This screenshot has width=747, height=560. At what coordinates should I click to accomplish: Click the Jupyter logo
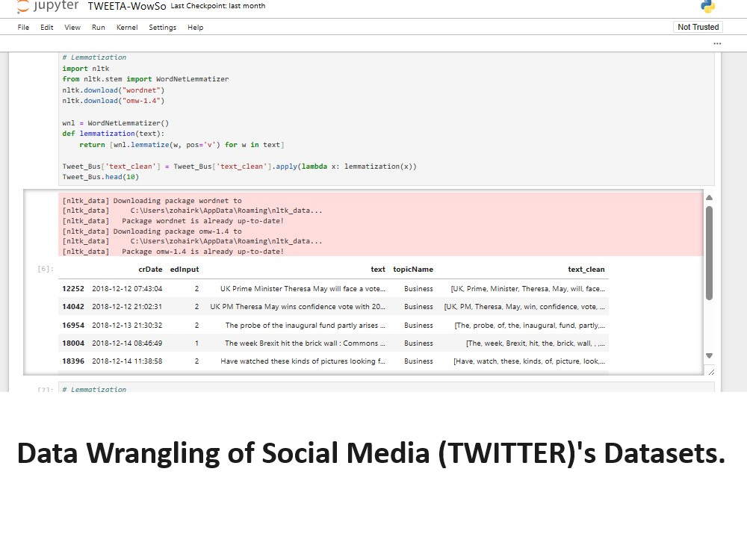point(46,7)
